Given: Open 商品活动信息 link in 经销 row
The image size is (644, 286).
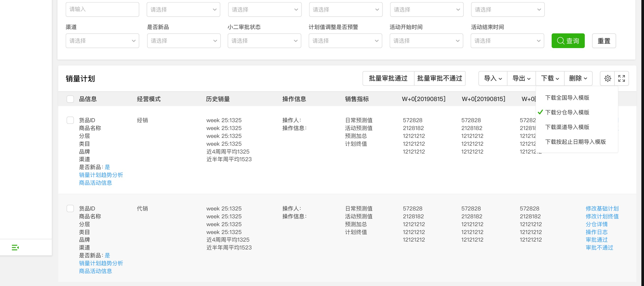Looking at the screenshot, I should (96, 183).
